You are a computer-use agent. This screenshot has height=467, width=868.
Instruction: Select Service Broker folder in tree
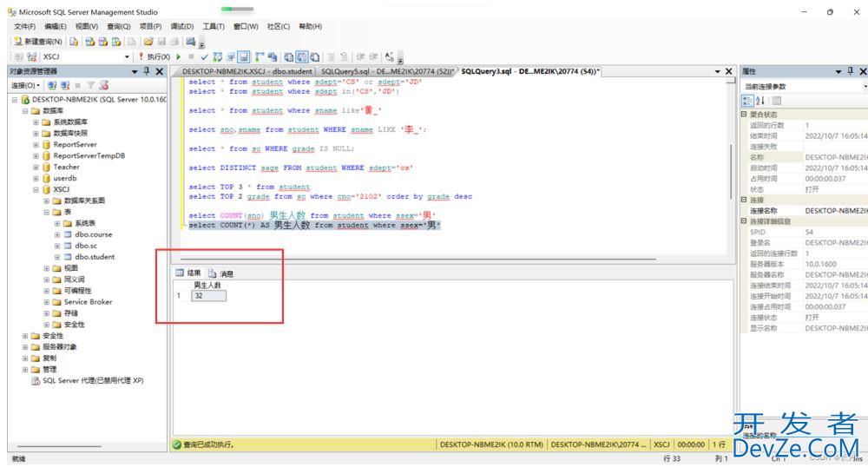(x=88, y=301)
